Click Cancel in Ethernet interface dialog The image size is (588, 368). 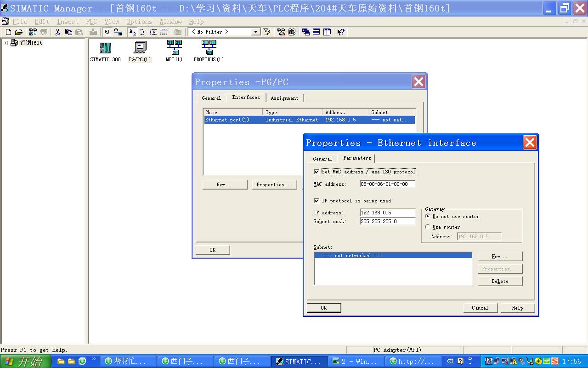[x=480, y=308]
